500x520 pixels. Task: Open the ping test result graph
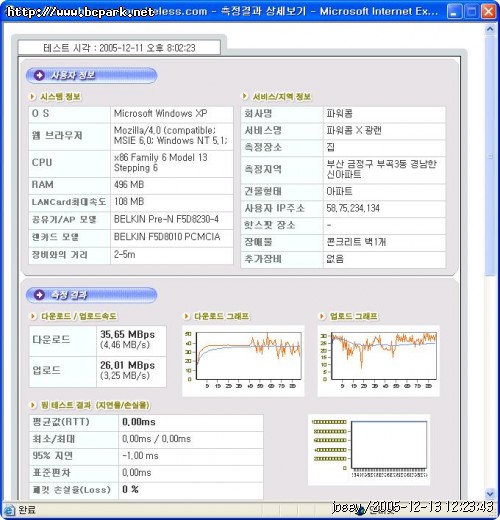(x=369, y=450)
